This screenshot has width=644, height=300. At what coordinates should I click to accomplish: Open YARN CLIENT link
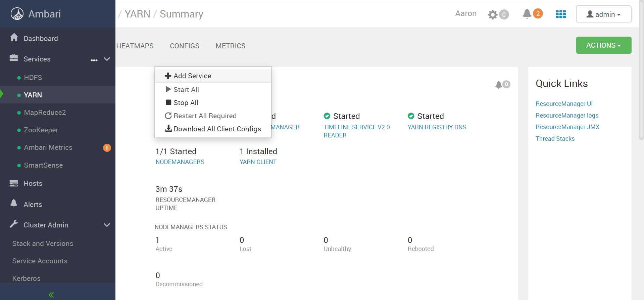click(258, 162)
